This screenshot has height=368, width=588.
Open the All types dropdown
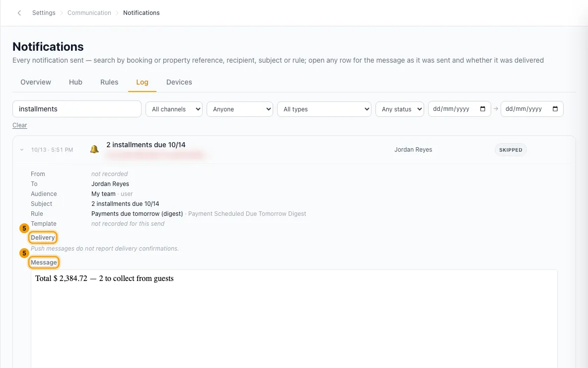click(x=324, y=109)
